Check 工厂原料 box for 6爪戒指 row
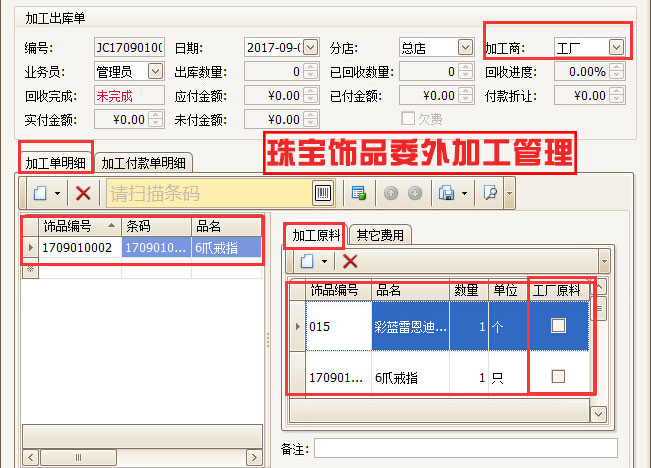This screenshot has width=651, height=468. [x=559, y=376]
